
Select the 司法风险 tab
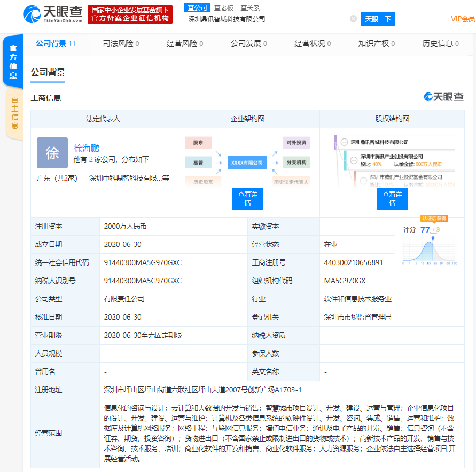121,43
